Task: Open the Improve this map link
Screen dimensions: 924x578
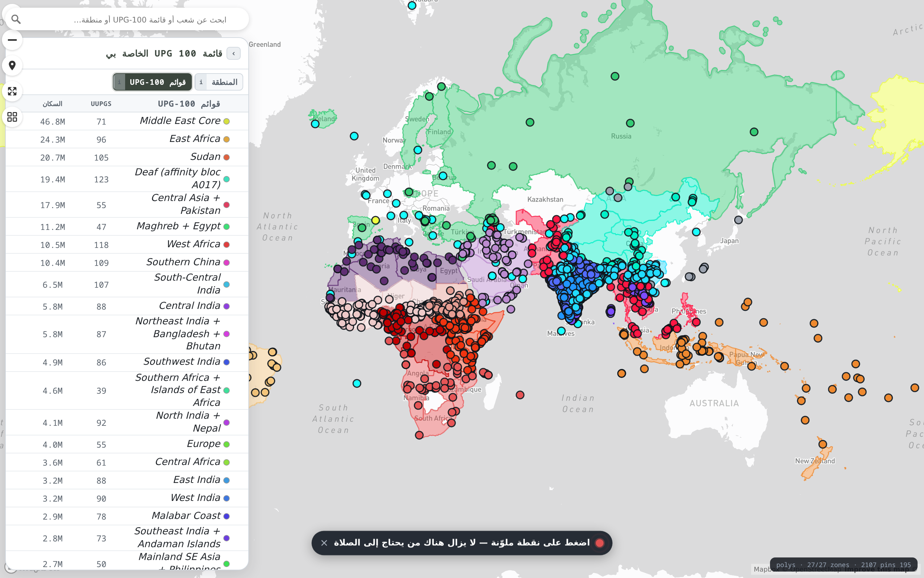Action: [x=877, y=570]
